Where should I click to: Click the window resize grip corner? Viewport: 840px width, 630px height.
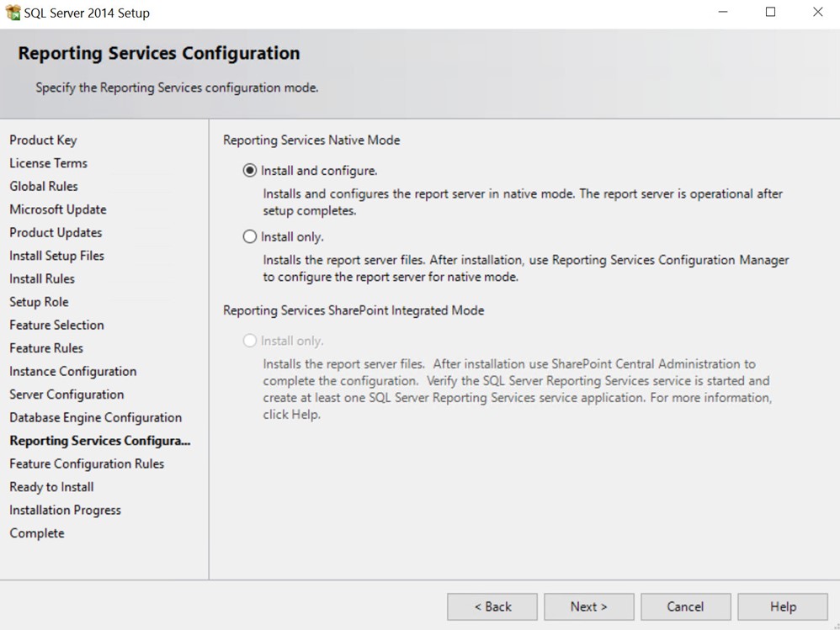[x=836, y=626]
